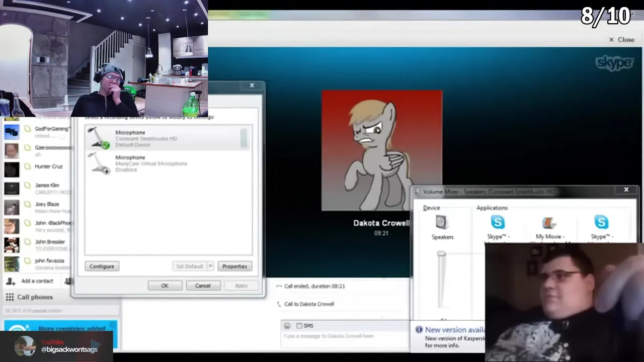The image size is (644, 362).
Task: Click the status icon beside John Bressler
Action: (x=28, y=242)
